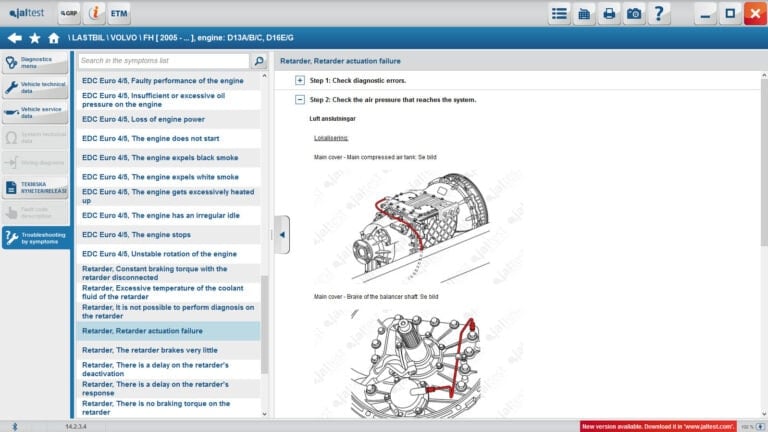The height and width of the screenshot is (432, 768).
Task: Click the gearbox air tank diagram
Action: (421, 228)
